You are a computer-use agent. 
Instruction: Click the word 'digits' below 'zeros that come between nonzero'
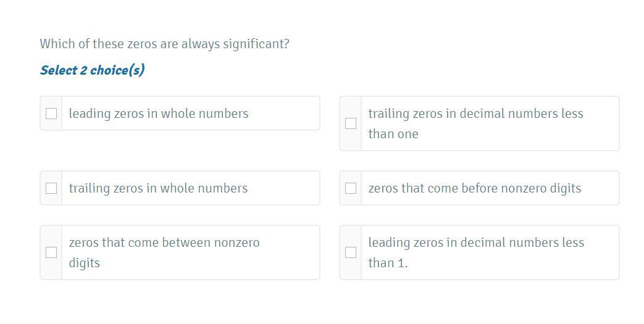coord(84,263)
